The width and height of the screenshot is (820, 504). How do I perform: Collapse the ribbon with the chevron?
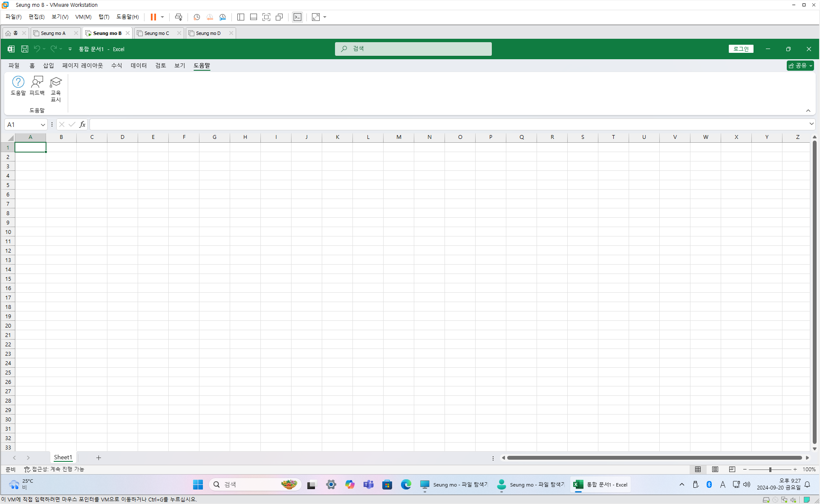pos(808,111)
